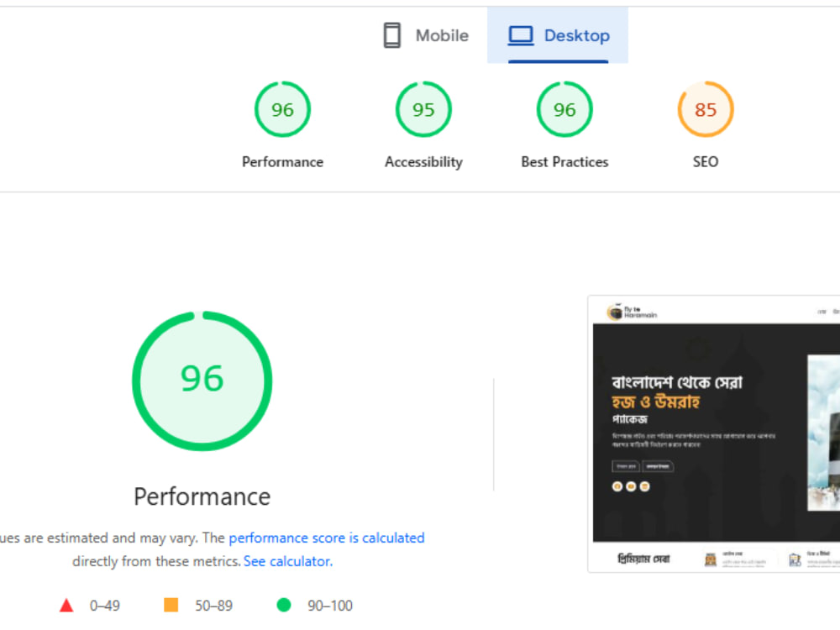The height and width of the screenshot is (630, 840).
Task: Click the Fly to Haramain logo in thumbnail
Action: click(633, 312)
